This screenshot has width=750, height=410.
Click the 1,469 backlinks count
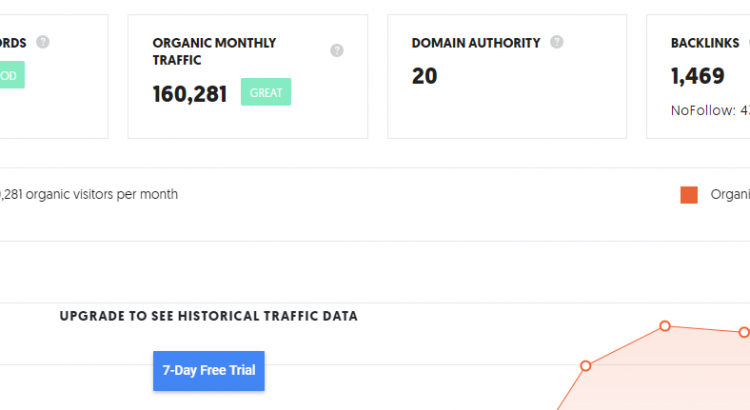tap(697, 76)
